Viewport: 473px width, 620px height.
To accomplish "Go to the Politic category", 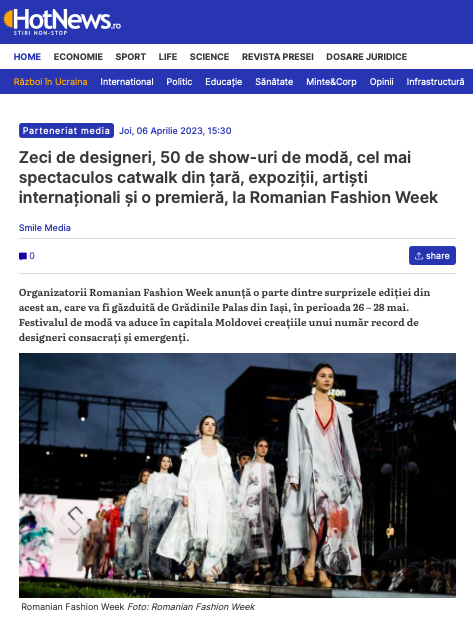I will (179, 82).
